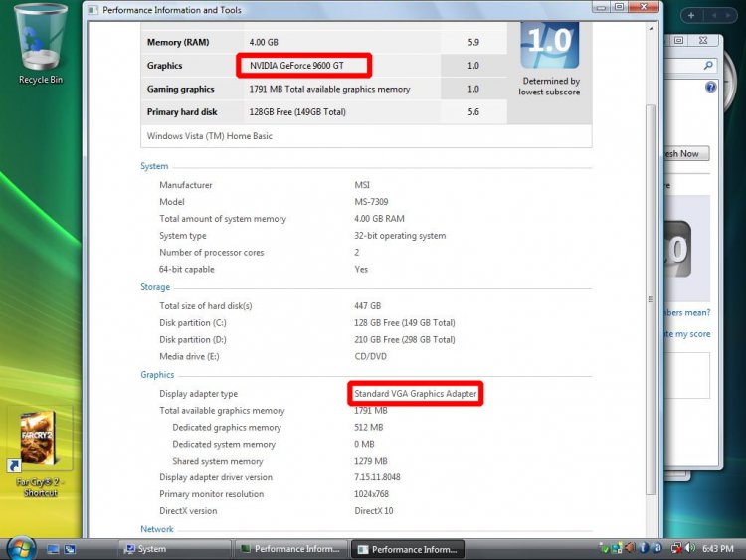Click the blue 'i' info tray icon

click(x=644, y=549)
